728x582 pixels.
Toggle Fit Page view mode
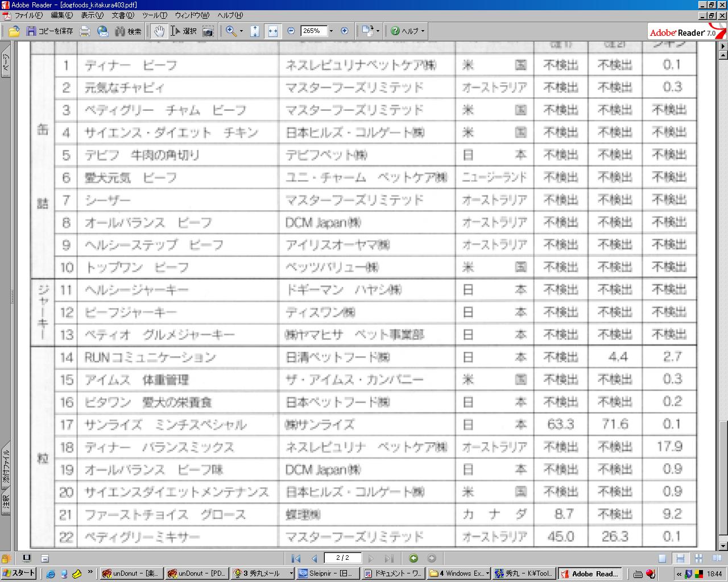[255, 31]
